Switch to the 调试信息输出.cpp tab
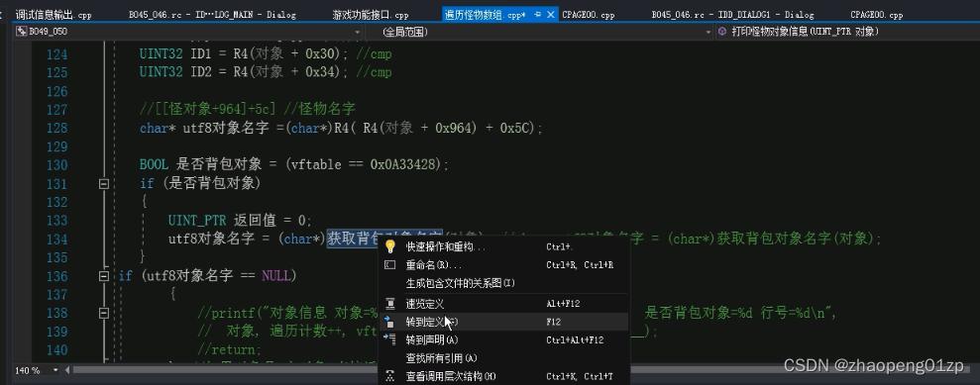The height and width of the screenshot is (385, 980). point(54,15)
